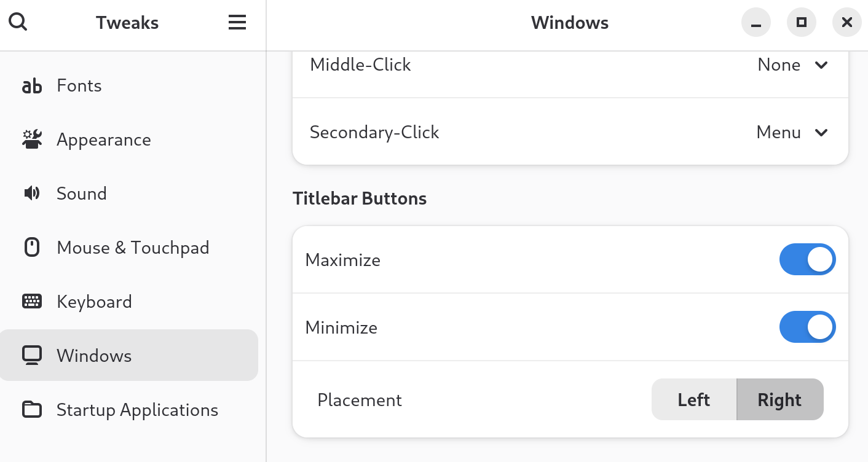Click the Appearance section icon

point(31,139)
